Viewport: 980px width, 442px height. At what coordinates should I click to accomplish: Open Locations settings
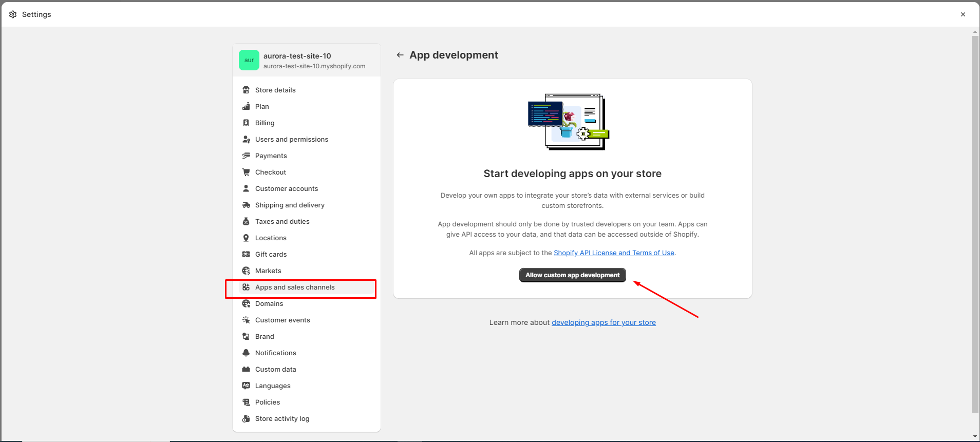307,238
